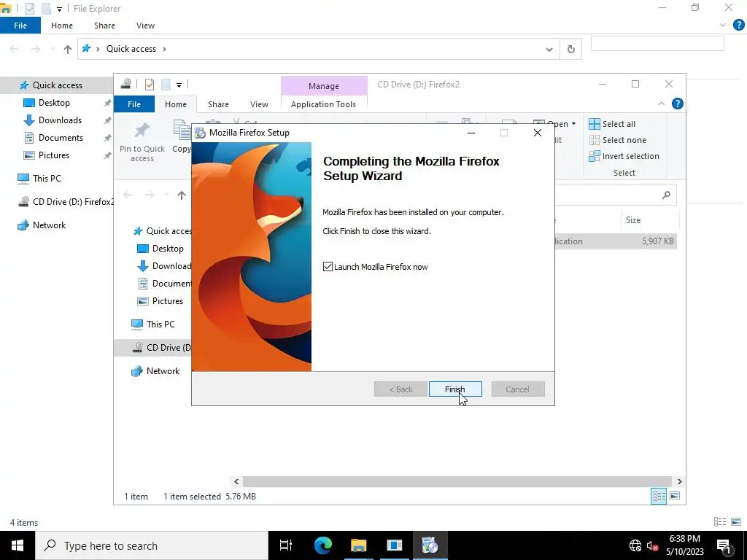Viewport: 747px width, 560px height.
Task: Open Help in back File Explorer window
Action: [739, 26]
